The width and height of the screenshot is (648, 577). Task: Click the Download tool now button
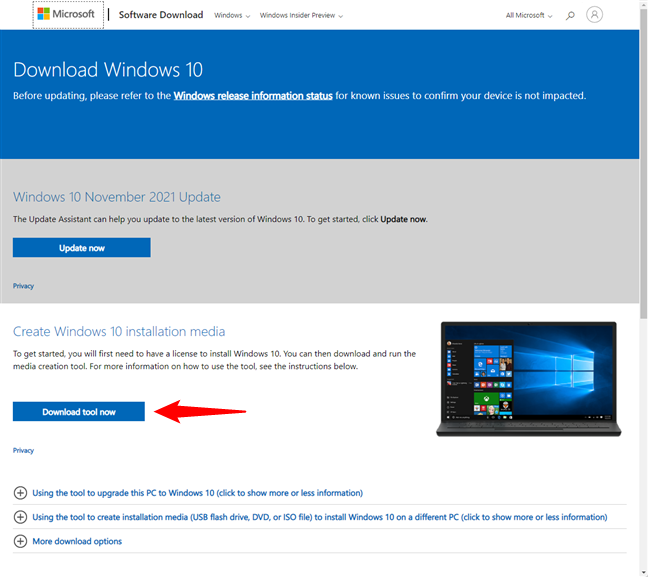pyautogui.click(x=79, y=412)
